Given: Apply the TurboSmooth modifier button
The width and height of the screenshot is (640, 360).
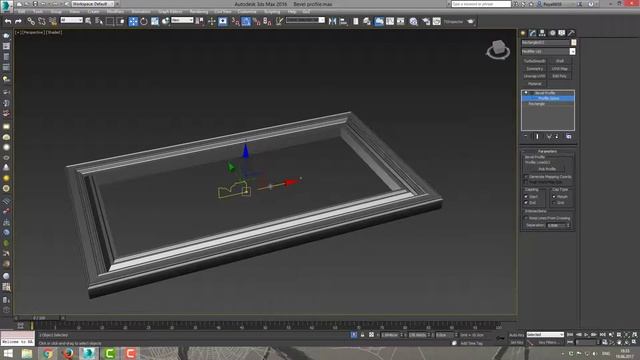Looking at the screenshot, I should pos(534,61).
